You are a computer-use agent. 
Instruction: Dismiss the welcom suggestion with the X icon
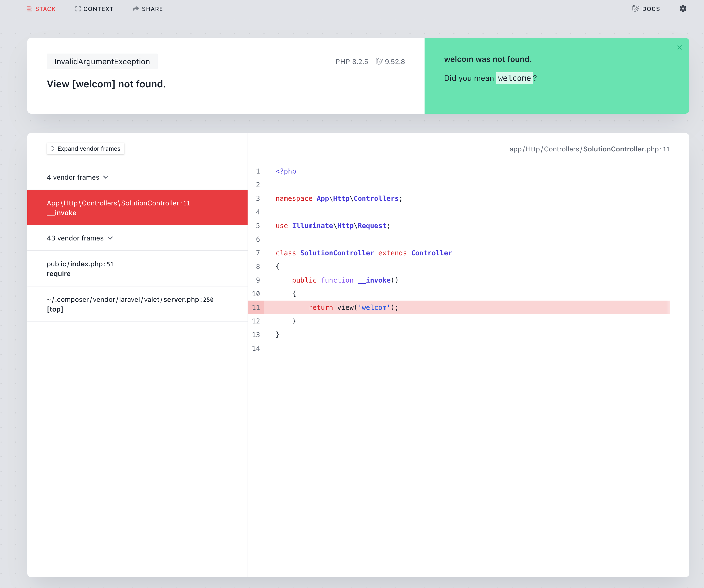(679, 47)
